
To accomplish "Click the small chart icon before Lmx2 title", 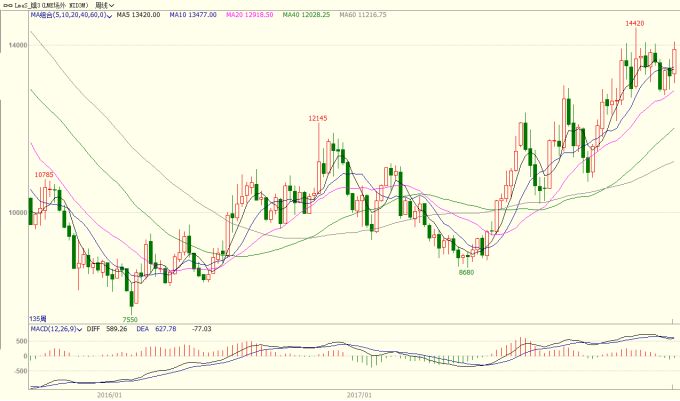I will (x=5, y=5).
